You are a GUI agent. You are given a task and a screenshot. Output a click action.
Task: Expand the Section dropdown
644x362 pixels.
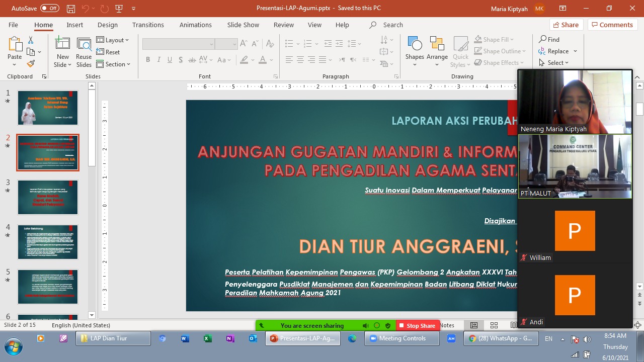pyautogui.click(x=114, y=64)
